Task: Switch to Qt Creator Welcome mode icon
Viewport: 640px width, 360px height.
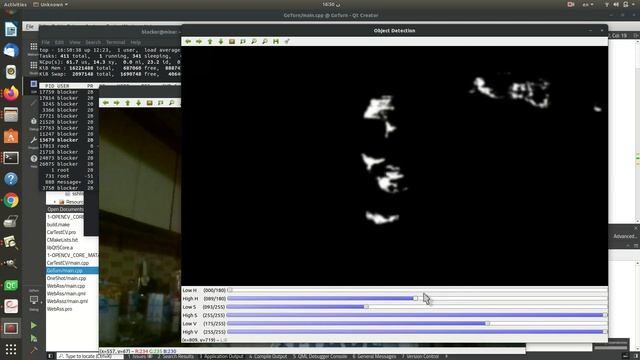Action: coord(34,48)
